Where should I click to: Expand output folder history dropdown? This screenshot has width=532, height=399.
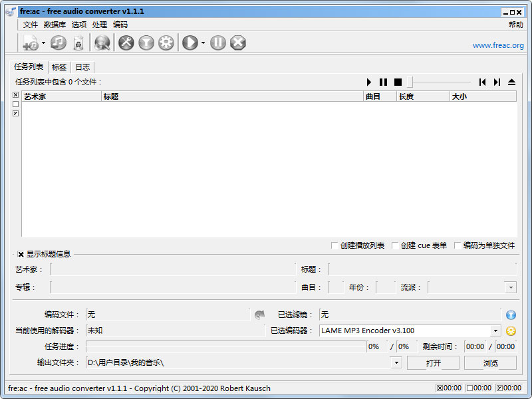pos(396,362)
